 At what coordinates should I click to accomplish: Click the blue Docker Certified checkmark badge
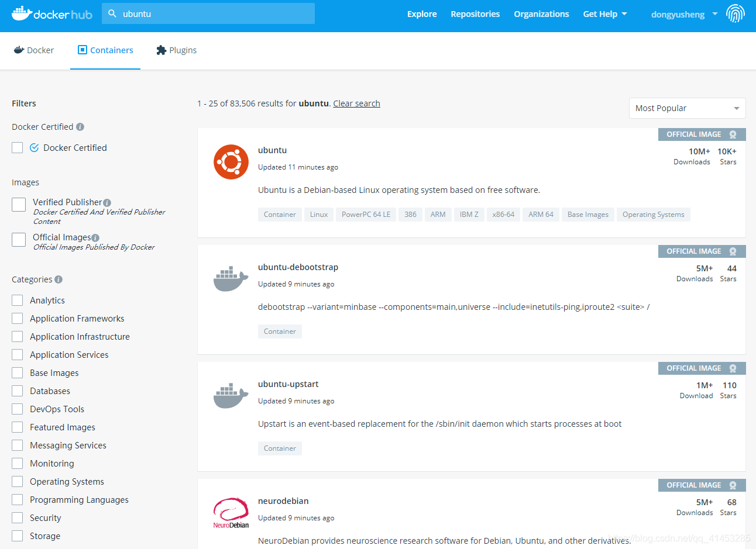coord(35,147)
